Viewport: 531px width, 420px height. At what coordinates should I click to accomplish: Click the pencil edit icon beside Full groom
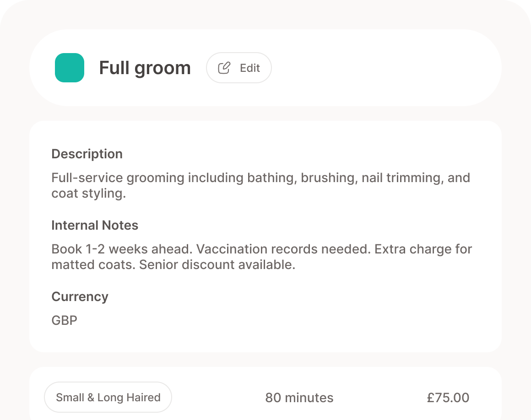click(224, 68)
